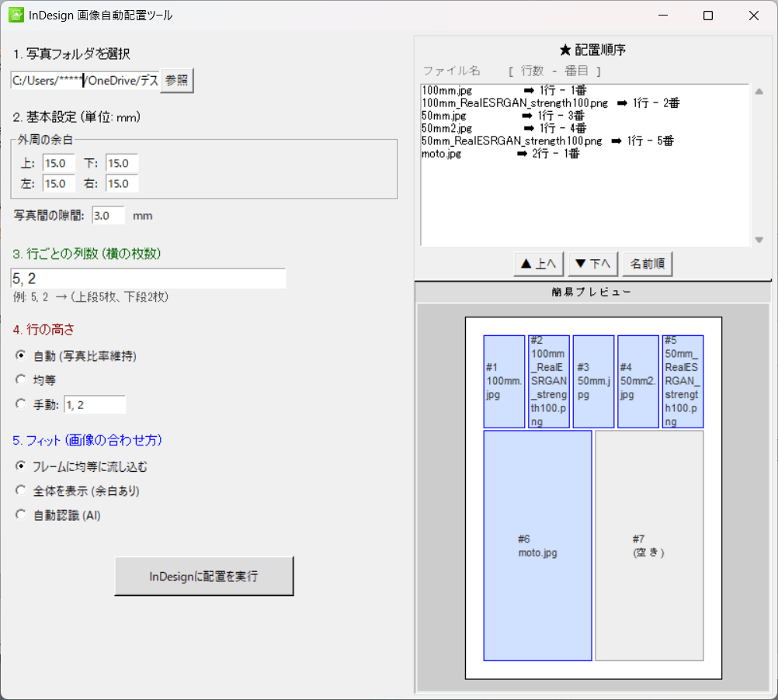
Task: Click the photo folder path field
Action: click(85, 81)
